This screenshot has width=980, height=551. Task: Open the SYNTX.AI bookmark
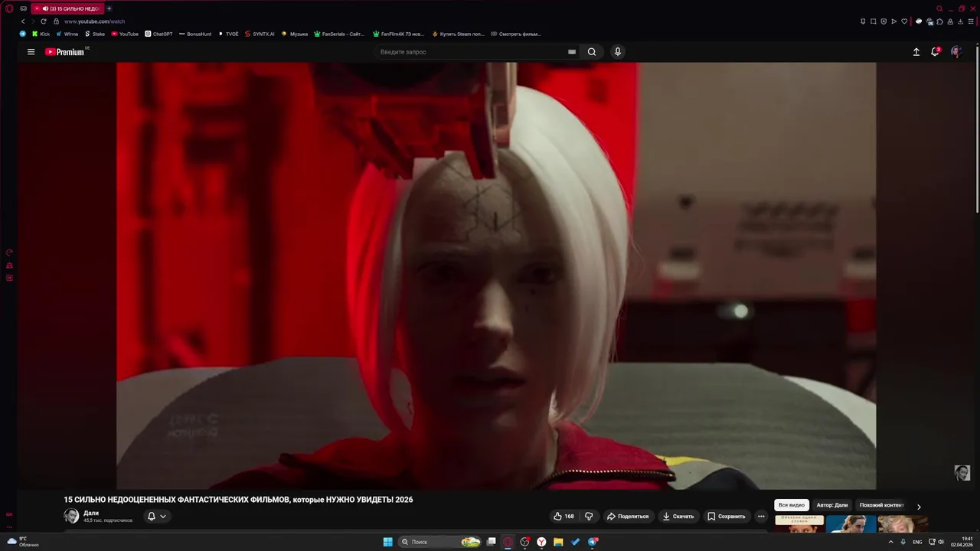pos(259,34)
